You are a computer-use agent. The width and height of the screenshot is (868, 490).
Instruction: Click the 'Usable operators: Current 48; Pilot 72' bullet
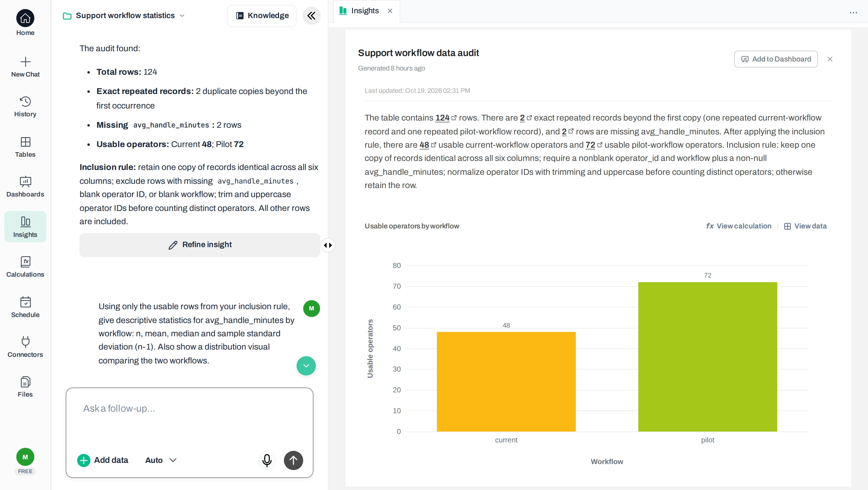click(170, 144)
